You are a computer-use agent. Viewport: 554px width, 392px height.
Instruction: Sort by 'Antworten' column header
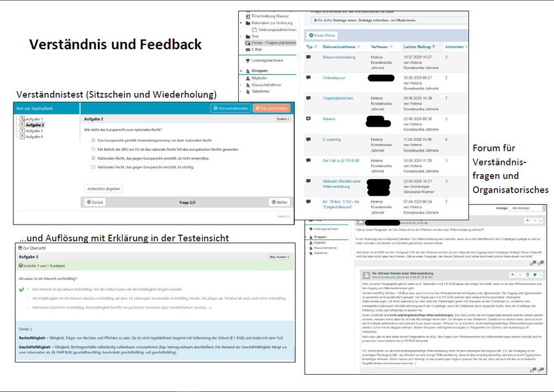pos(456,47)
